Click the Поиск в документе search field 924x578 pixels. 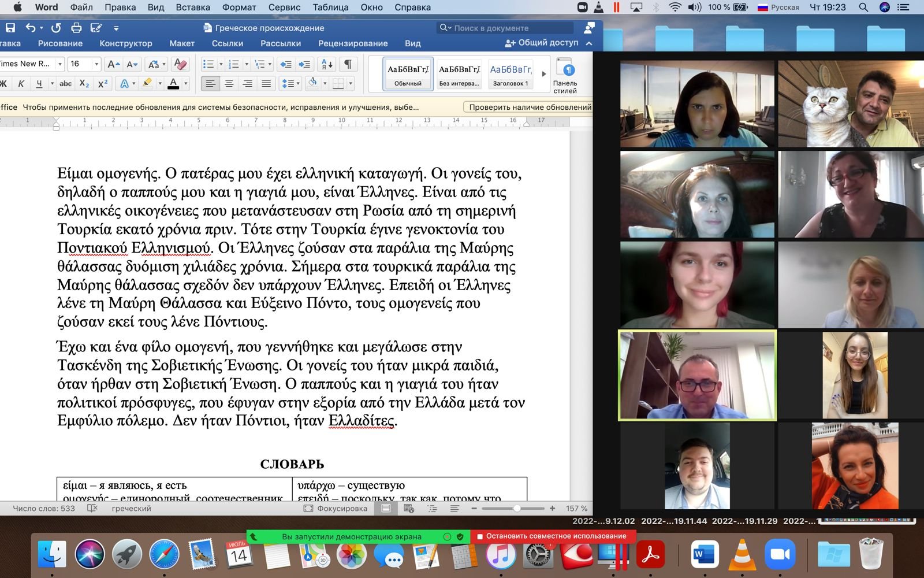point(506,28)
